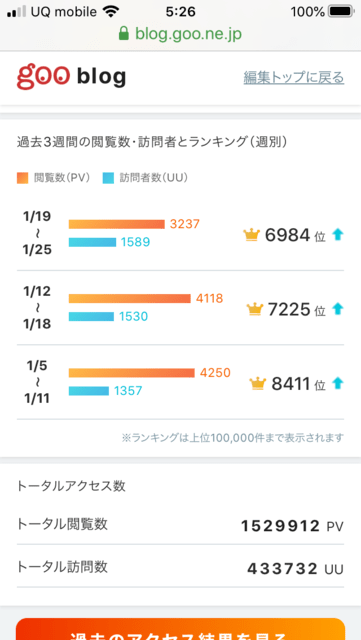Click the トータル閲覧数 value 1529912
The width and height of the screenshot is (361, 640).
281,526
